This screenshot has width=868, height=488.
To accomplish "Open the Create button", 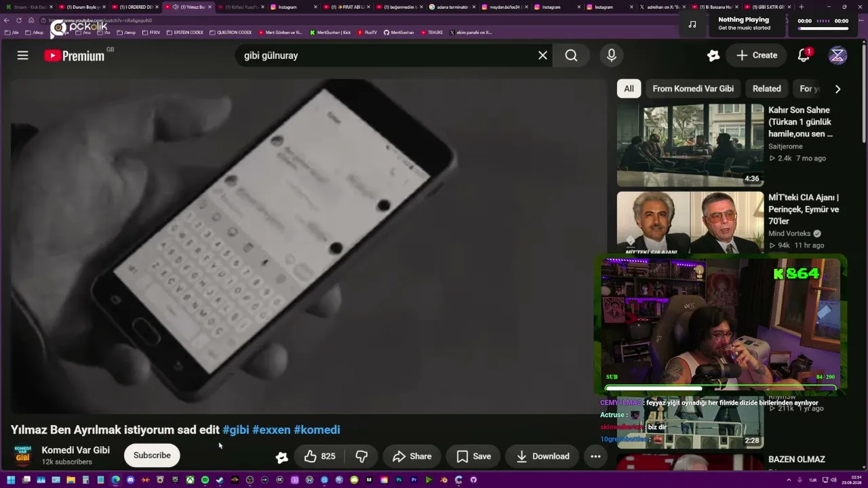I will [x=757, y=56].
